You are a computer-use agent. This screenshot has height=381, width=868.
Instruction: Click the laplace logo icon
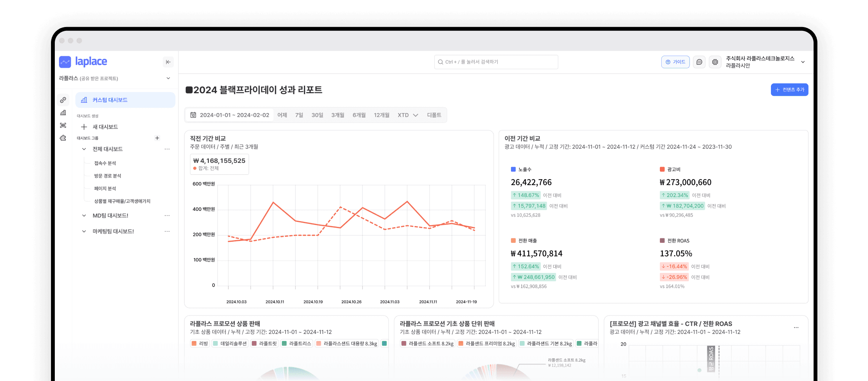click(65, 62)
